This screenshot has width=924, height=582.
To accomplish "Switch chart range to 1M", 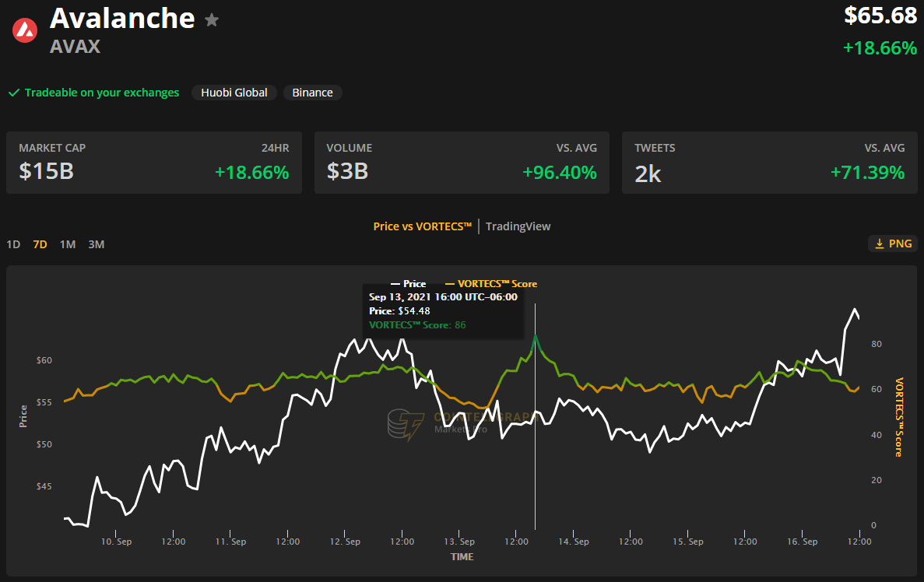I will click(68, 244).
